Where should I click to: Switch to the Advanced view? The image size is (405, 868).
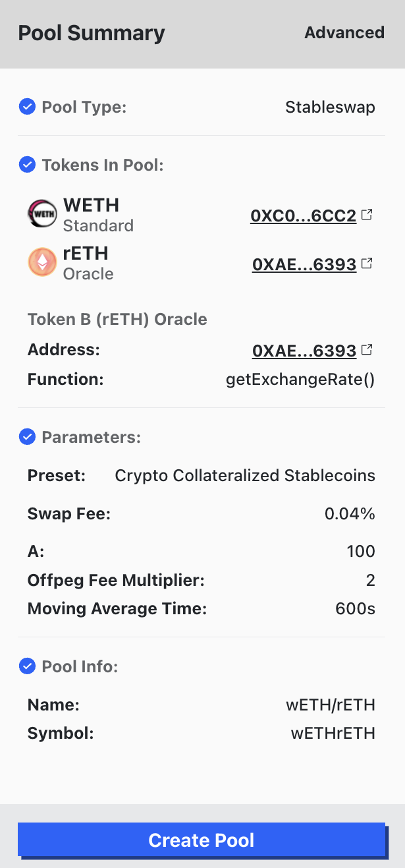[x=344, y=32]
